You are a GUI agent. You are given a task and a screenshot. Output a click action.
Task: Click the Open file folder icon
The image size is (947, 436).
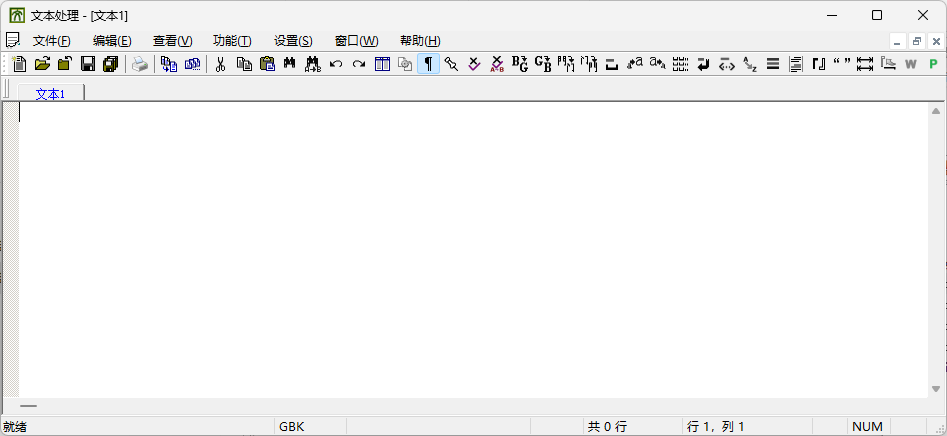[42, 64]
